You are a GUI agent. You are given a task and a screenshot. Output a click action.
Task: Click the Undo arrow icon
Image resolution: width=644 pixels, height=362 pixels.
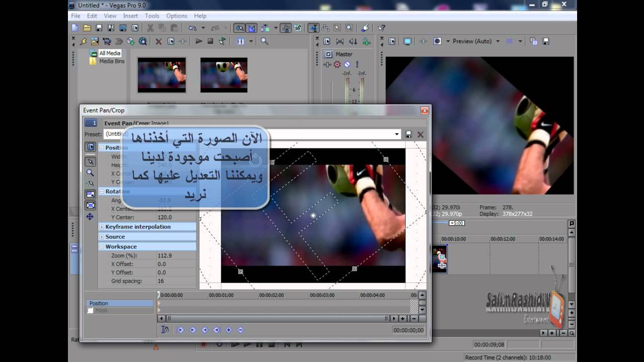point(192,28)
